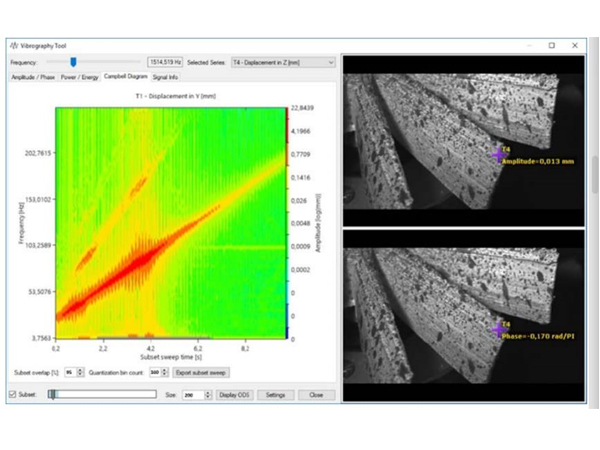Screen dimensions: 600x450
Task: Maximize the Vibrography Tool window
Action: point(551,45)
